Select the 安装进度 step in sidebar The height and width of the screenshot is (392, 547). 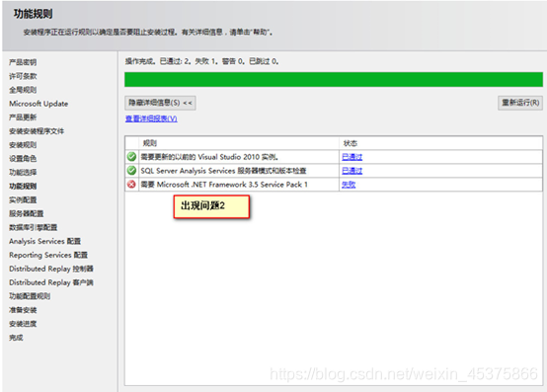[x=23, y=324]
